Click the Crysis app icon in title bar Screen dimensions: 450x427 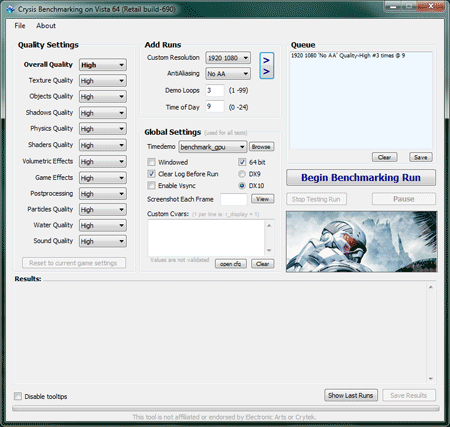10,9
